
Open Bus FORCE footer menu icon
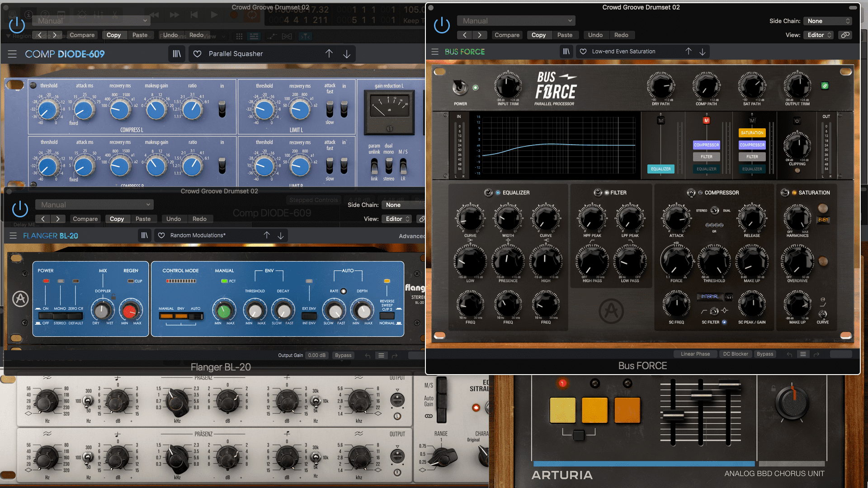click(x=803, y=354)
